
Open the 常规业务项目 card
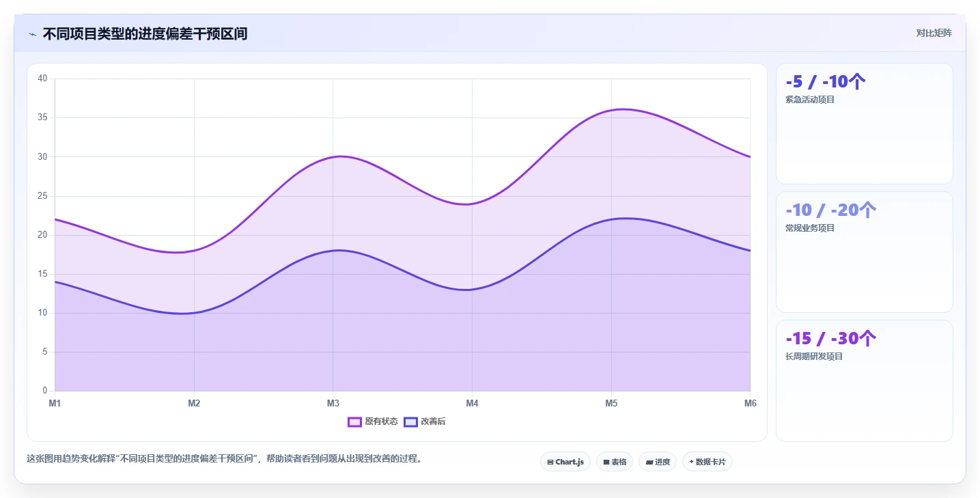[864, 252]
